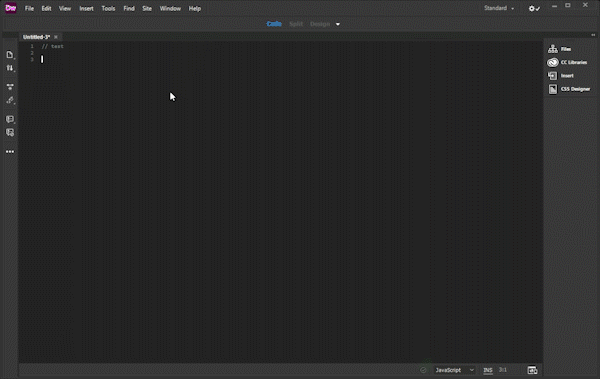Open the Window menu
Viewport: 600px width, 379px height.
click(170, 8)
